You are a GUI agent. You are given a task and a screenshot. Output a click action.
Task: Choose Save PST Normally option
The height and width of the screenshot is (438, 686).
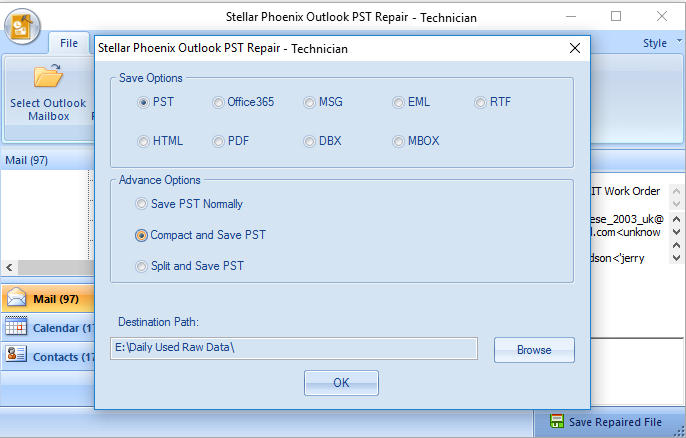(x=189, y=204)
